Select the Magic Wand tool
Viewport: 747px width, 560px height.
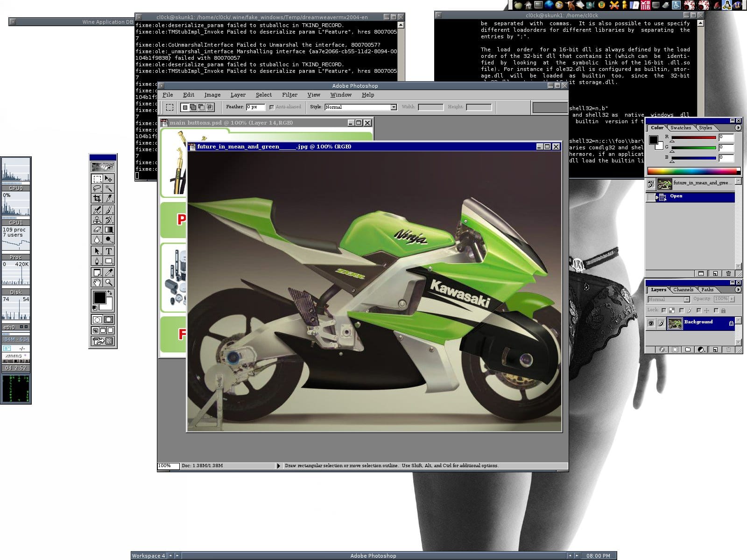click(108, 189)
